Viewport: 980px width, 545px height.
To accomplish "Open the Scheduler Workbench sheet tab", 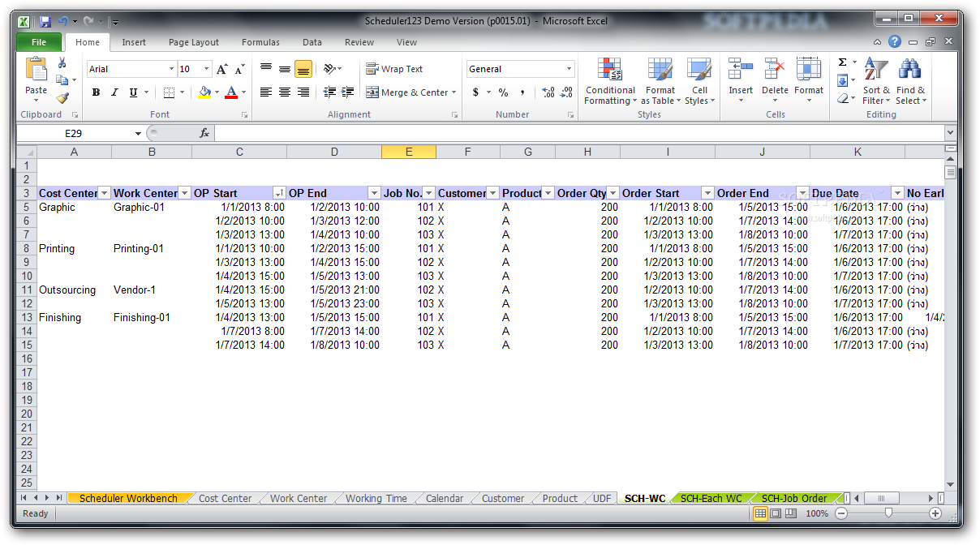I will [128, 498].
